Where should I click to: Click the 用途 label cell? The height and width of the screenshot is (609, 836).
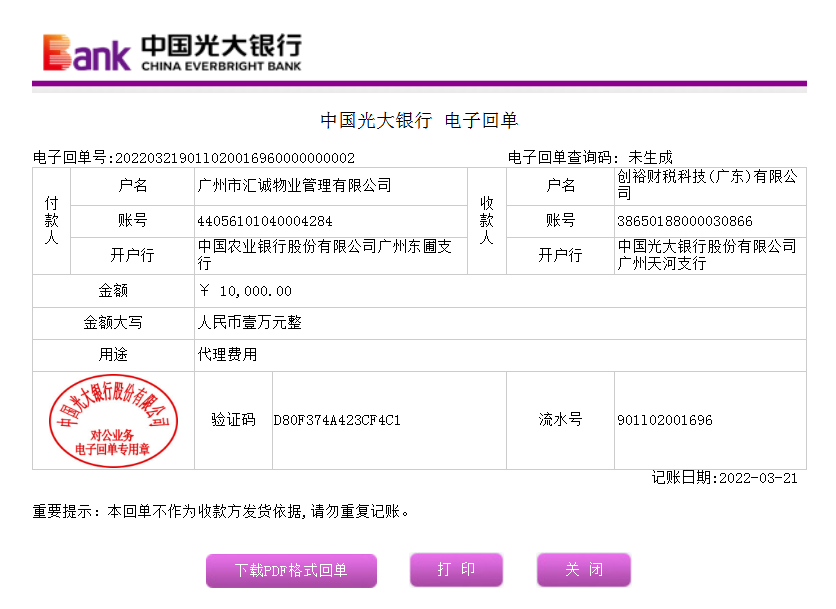(113, 355)
